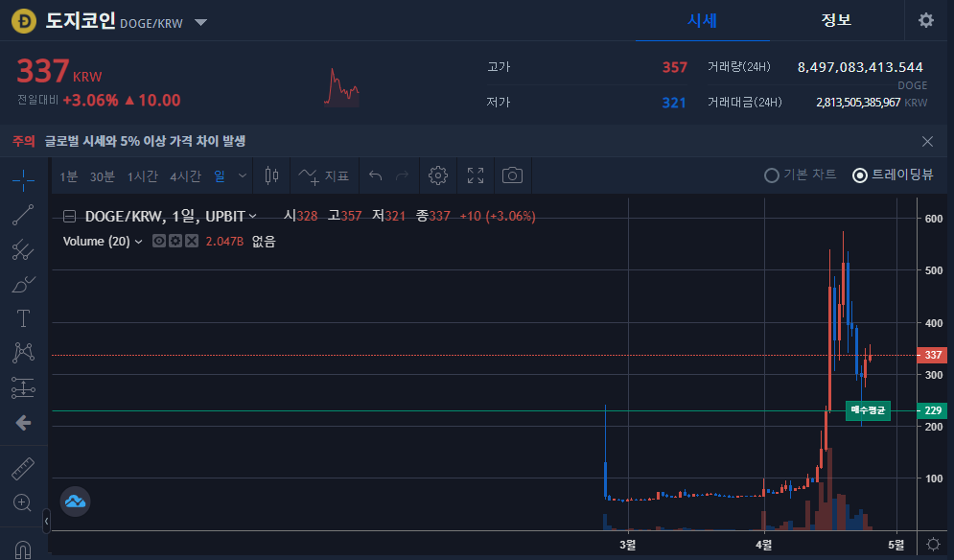954x560 pixels.
Task: Click the low price 321 value
Action: point(674,103)
